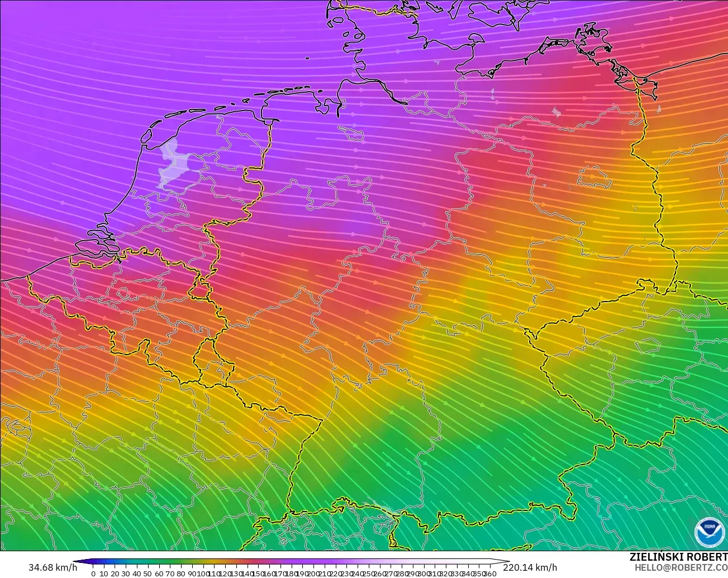The width and height of the screenshot is (728, 578).
Task: Click the 10 tick label on the scale
Action: 104,574
